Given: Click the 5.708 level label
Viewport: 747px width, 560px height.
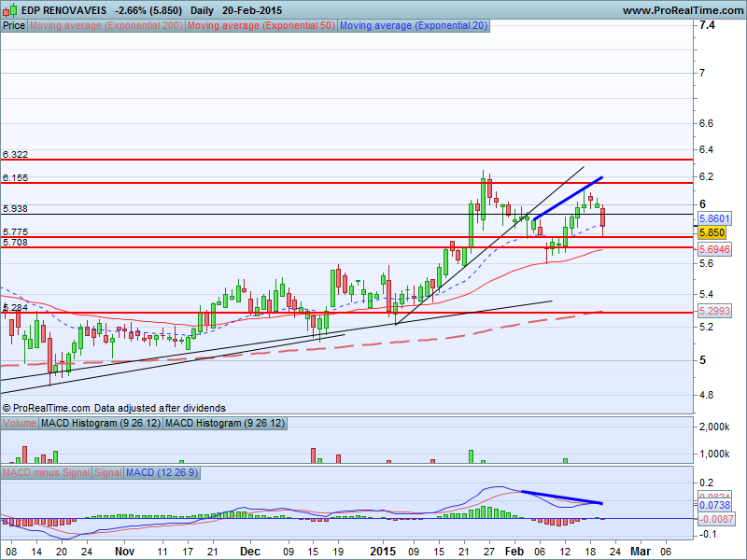Looking at the screenshot, I should click(15, 242).
